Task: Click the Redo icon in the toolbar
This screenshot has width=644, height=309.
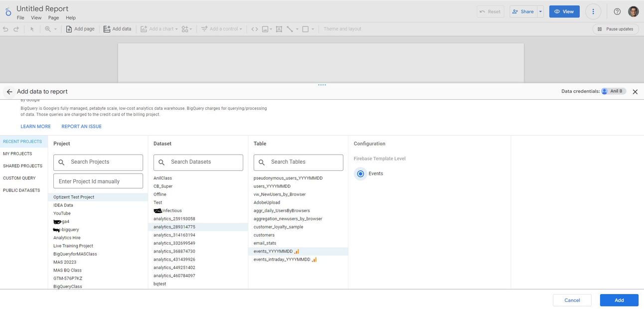Action: click(x=15, y=28)
